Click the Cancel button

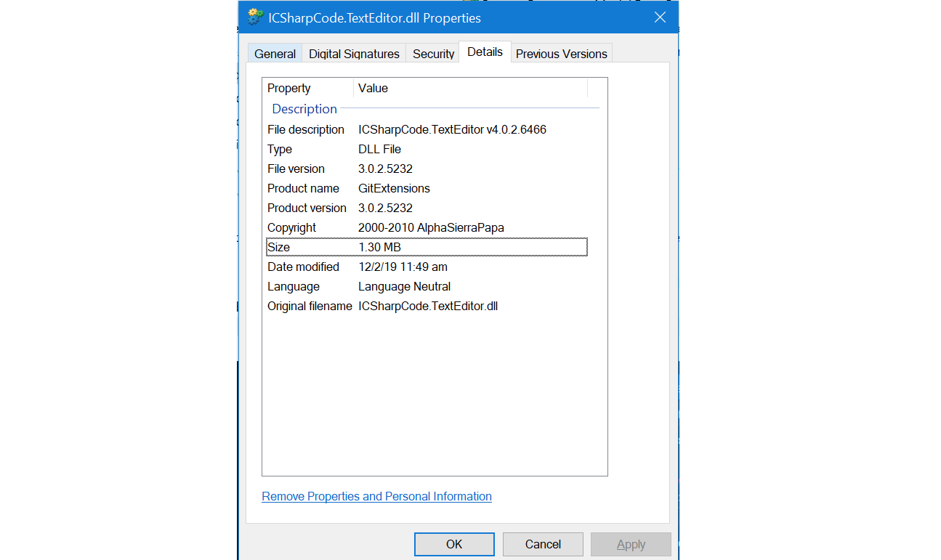tap(543, 544)
